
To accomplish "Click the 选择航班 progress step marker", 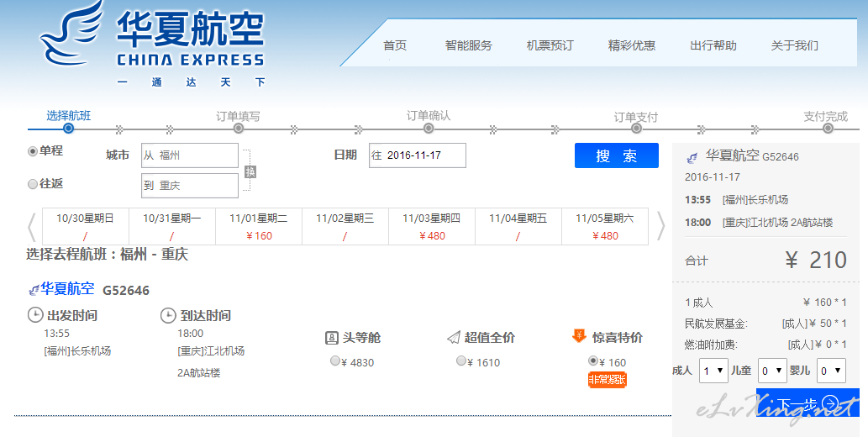I will 68,129.
